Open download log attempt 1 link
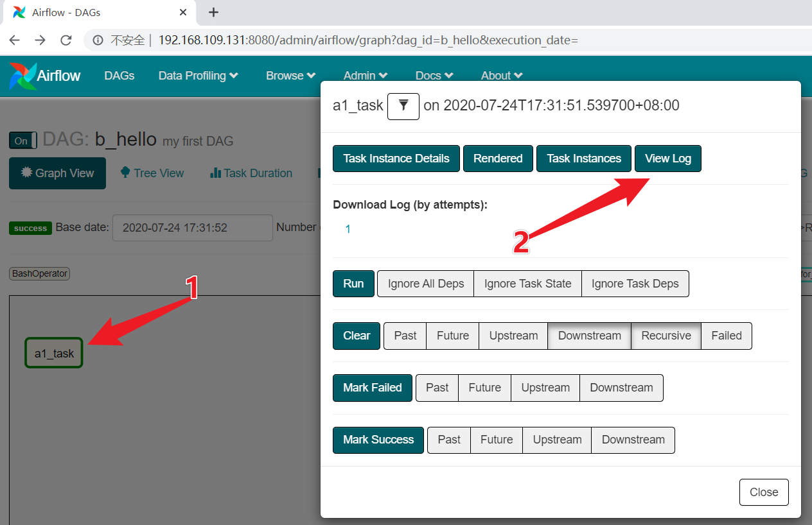 348,228
